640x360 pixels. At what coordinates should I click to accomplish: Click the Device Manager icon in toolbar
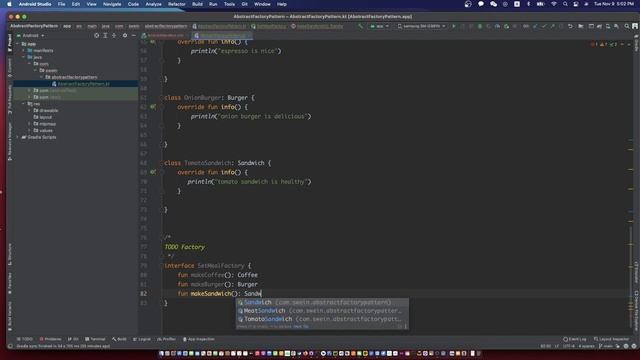tap(608, 26)
